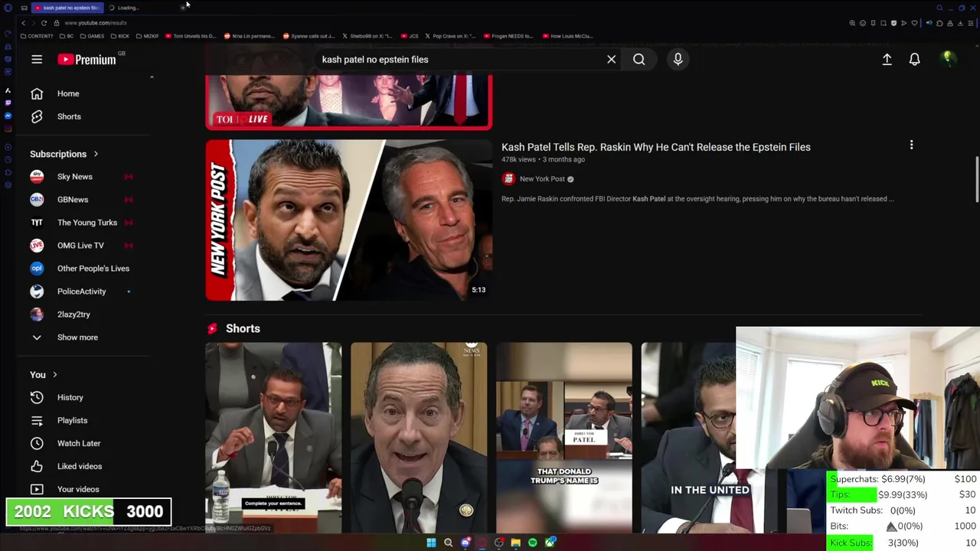Clear the search query with the X
Image resolution: width=980 pixels, height=551 pixels.
[611, 60]
